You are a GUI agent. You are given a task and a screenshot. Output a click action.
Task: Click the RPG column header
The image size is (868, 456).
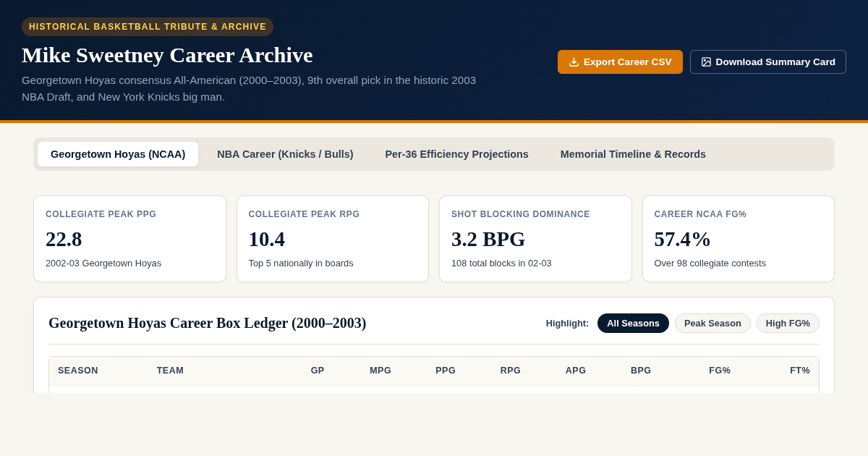511,371
